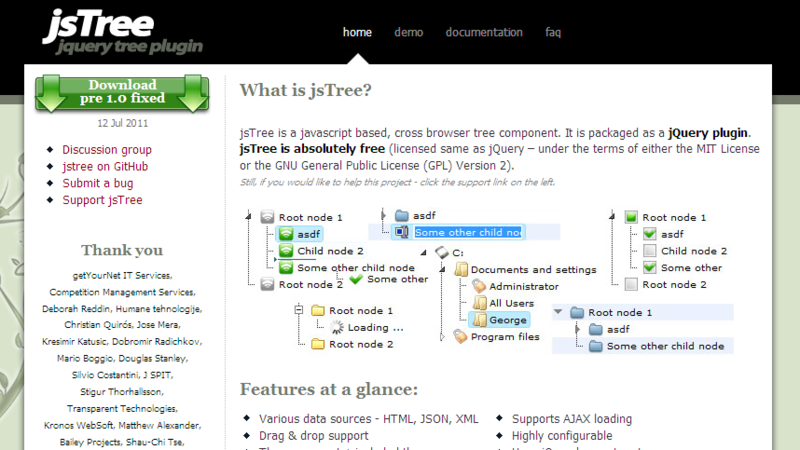Collapse yellow-folder Root node 1 via minus box
Image resolution: width=800 pixels, height=450 pixels.
[299, 310]
